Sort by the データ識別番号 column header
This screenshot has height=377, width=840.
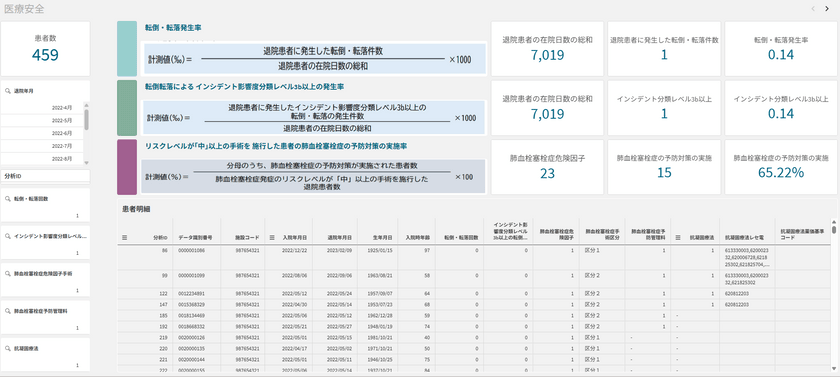point(197,237)
